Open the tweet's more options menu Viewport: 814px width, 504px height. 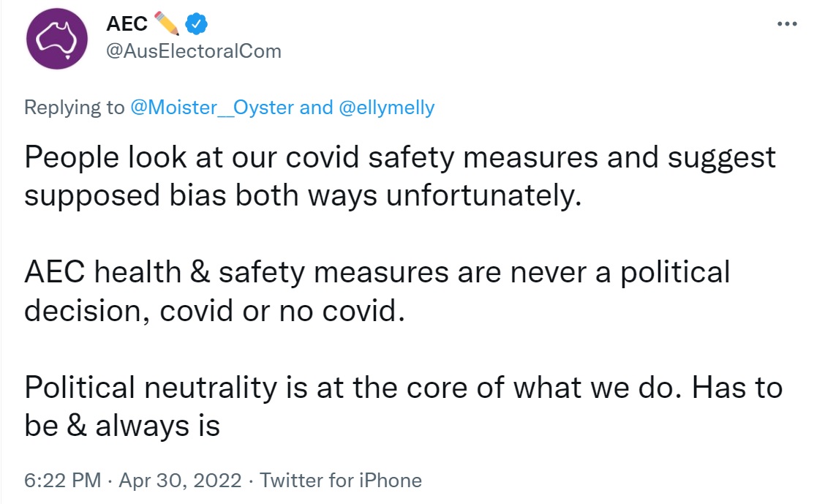click(x=786, y=24)
